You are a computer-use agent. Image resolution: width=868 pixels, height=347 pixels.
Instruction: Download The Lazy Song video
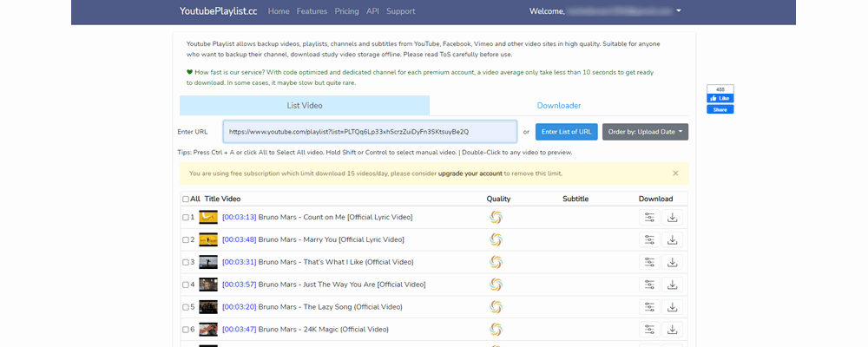pyautogui.click(x=672, y=307)
